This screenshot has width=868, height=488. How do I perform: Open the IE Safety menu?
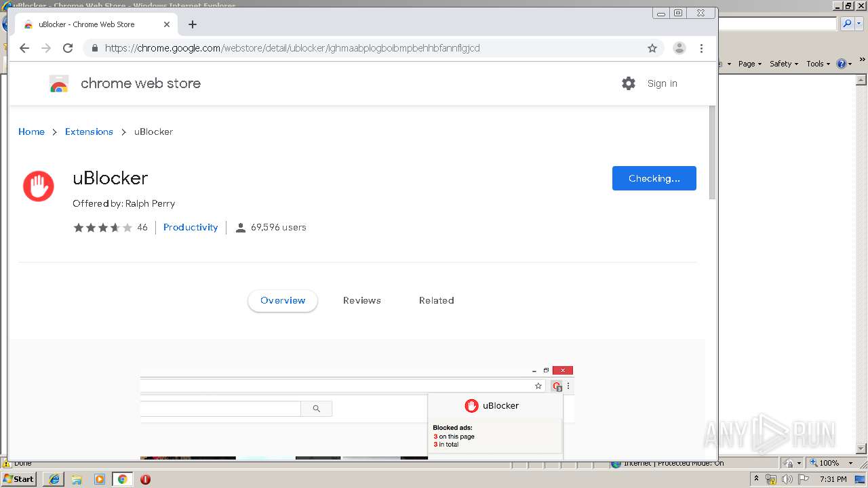(784, 64)
